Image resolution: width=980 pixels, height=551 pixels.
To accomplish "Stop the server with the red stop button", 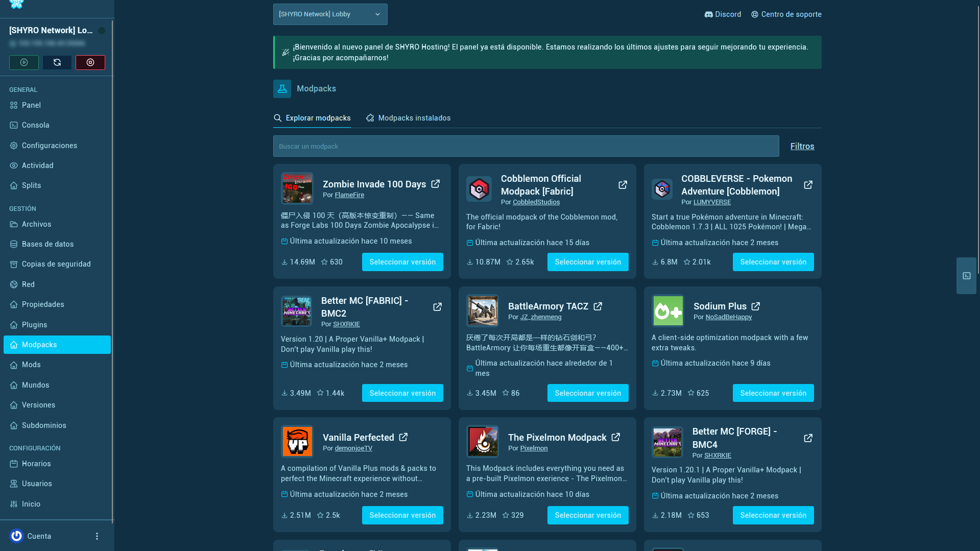I will point(90,62).
